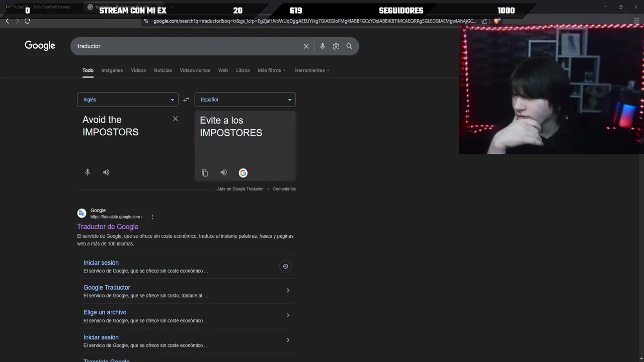
Task: Click history icon beside first Iniciar sesión
Action: [285, 266]
